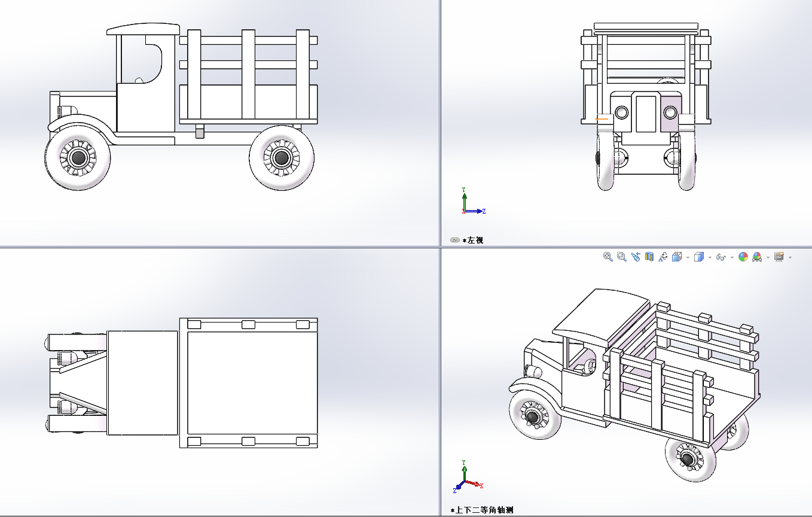Screen dimensions: 812x517
Task: Click the cab roof rectangle in top view
Action: coord(143,383)
